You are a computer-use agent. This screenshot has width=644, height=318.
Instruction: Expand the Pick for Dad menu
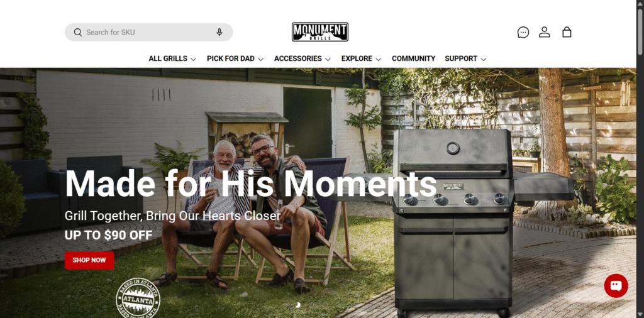(235, 58)
